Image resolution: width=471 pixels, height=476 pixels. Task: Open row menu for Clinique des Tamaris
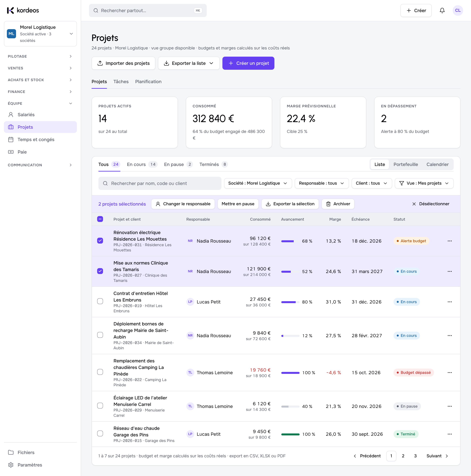click(x=450, y=271)
